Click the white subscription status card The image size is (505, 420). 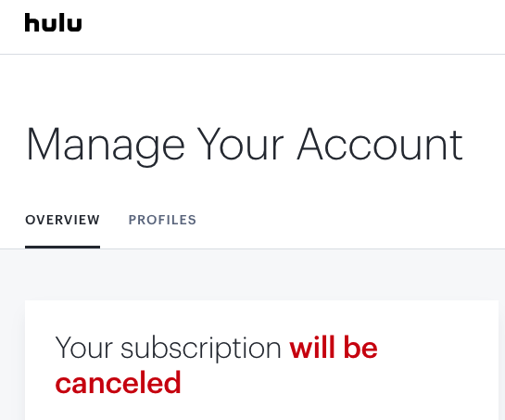261,360
